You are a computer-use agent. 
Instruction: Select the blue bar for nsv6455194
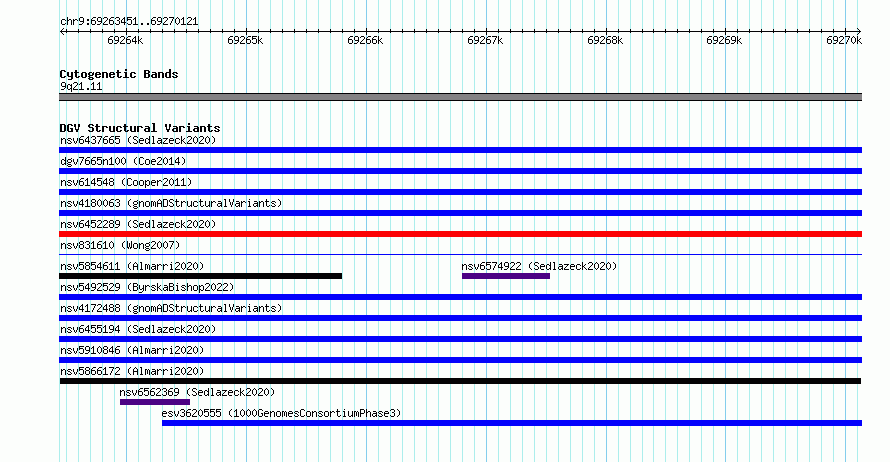(460, 339)
